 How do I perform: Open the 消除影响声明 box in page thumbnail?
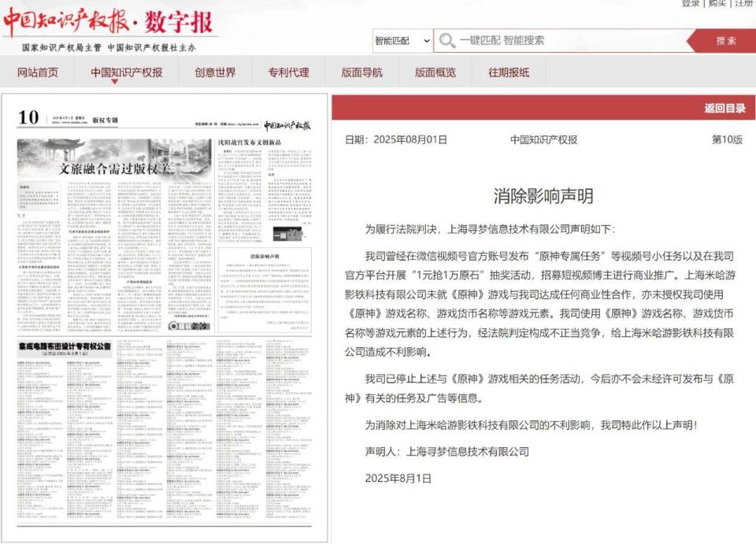[x=265, y=289]
